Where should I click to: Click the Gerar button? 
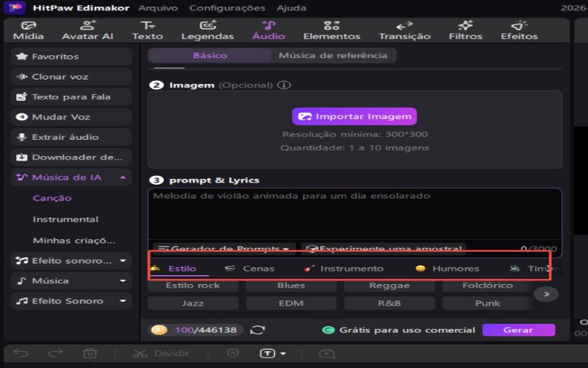(518, 330)
